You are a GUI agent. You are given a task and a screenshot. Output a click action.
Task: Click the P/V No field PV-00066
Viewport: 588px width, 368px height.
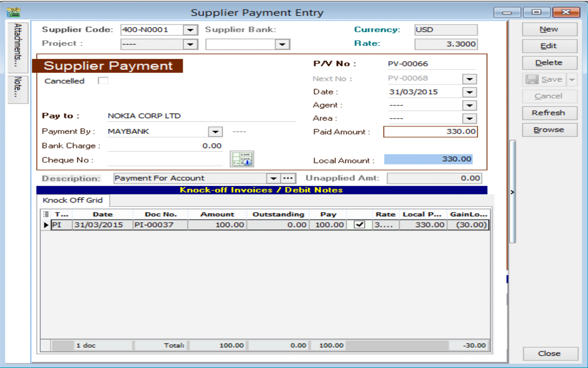tap(431, 64)
